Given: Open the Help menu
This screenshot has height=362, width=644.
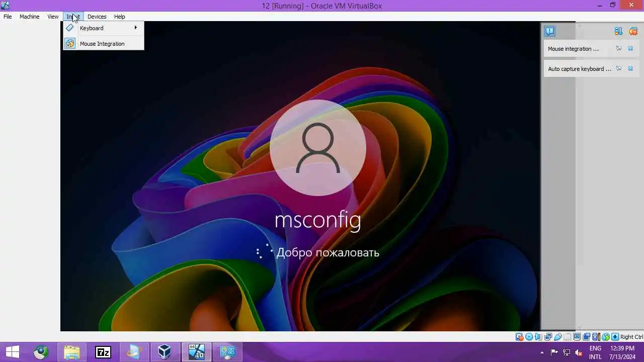Looking at the screenshot, I should click(119, 17).
